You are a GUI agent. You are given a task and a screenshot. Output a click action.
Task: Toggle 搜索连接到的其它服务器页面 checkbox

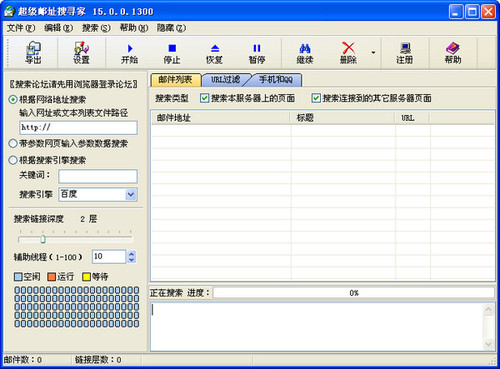pos(316,98)
